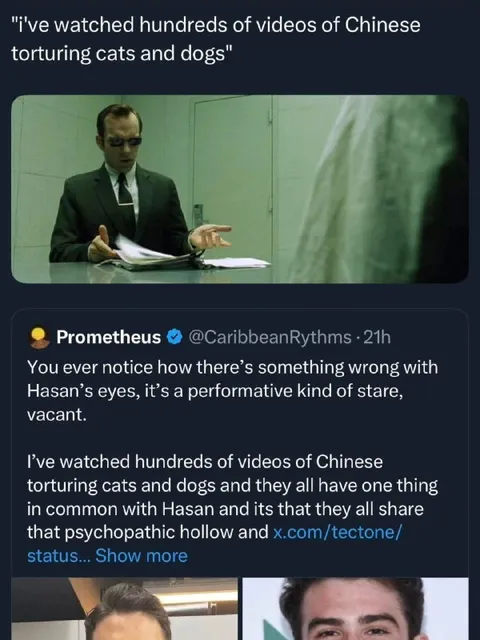
Task: Click the blue verified badge next to Prometheus
Action: [175, 337]
